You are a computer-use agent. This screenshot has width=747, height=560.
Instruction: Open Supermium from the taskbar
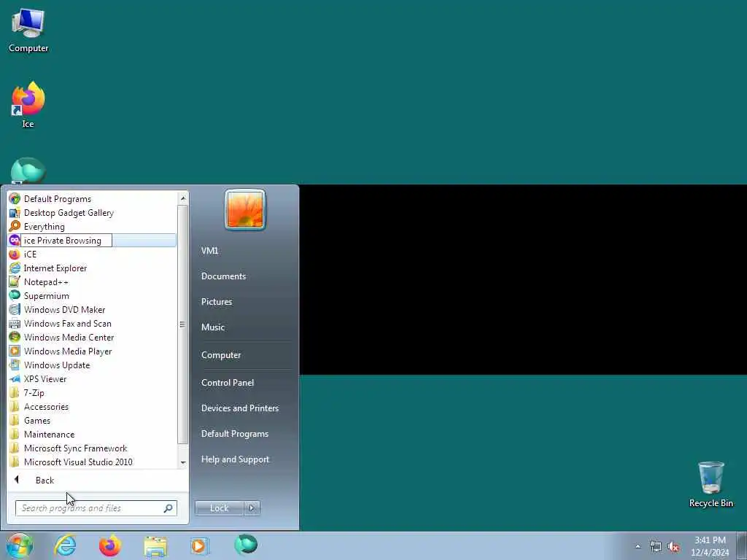click(246, 545)
